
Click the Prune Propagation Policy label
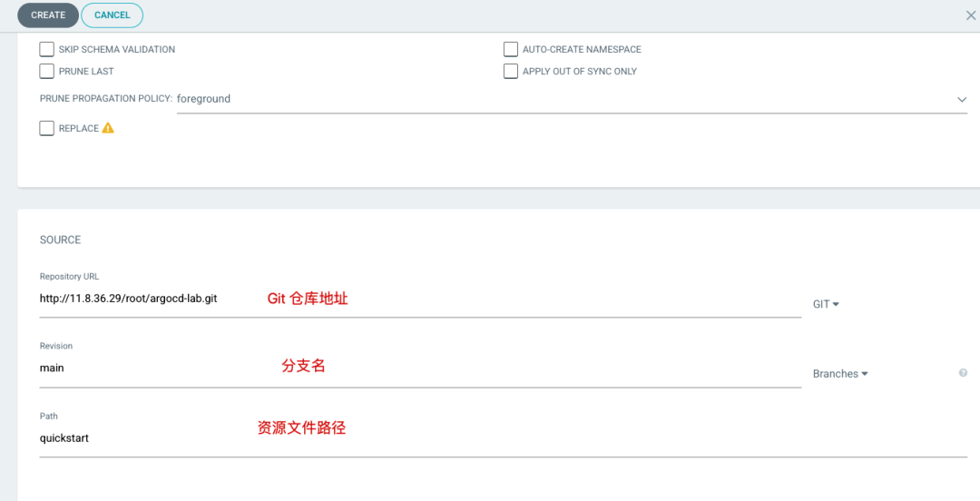[105, 98]
